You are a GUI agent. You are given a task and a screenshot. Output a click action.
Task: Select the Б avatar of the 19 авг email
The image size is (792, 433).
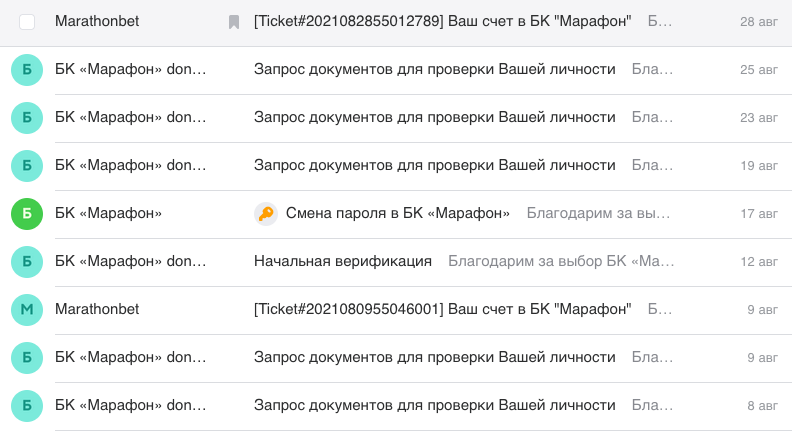[x=27, y=165]
